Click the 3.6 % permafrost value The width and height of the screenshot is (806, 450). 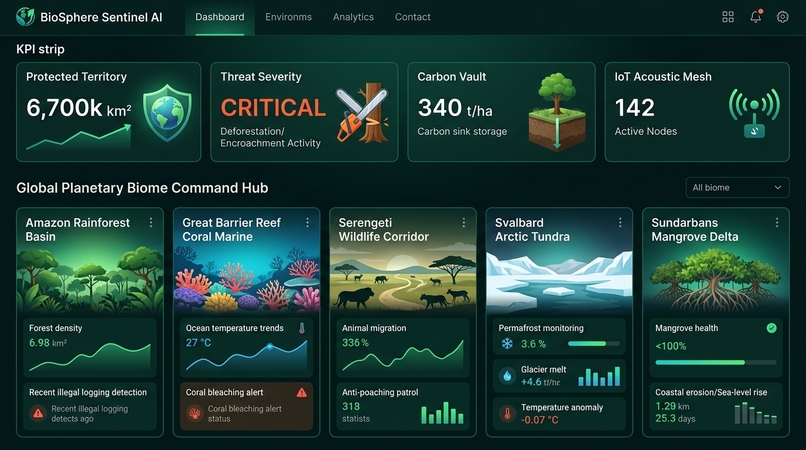click(x=533, y=344)
